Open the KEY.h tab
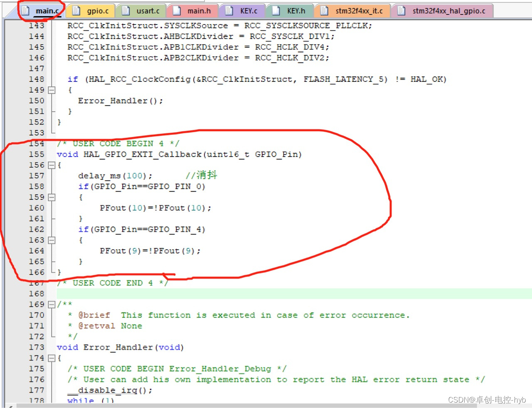 [x=290, y=11]
